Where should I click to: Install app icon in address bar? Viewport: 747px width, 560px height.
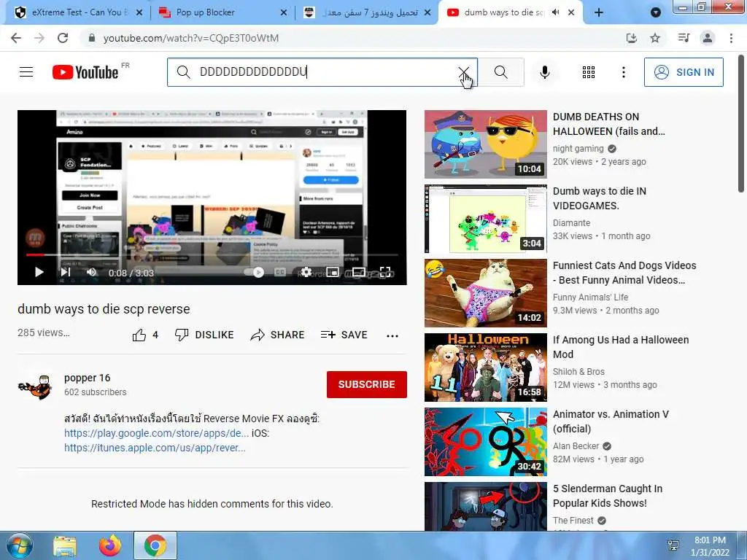pos(631,38)
